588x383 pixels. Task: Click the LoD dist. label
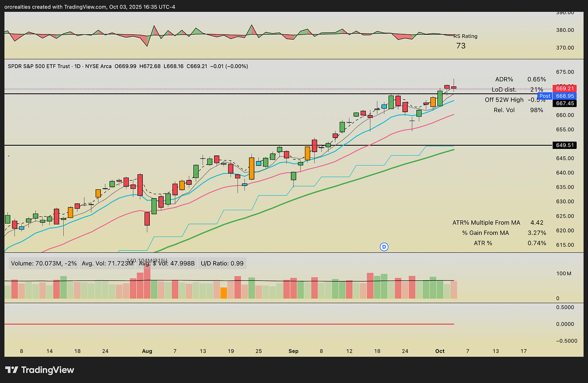tap(504, 90)
